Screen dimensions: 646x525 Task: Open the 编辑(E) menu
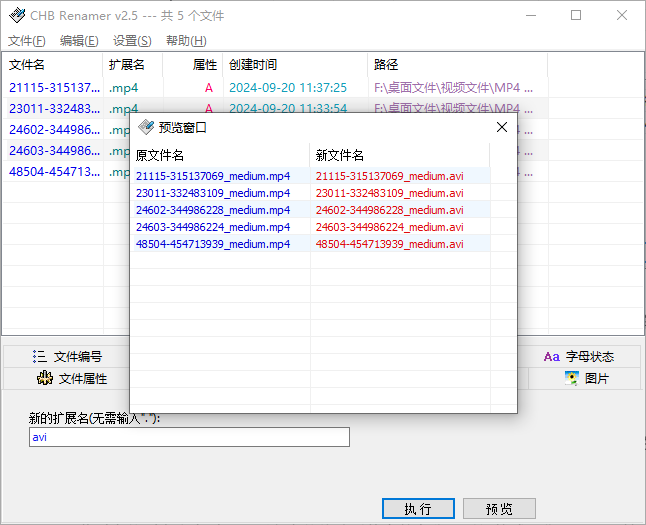tap(79, 41)
